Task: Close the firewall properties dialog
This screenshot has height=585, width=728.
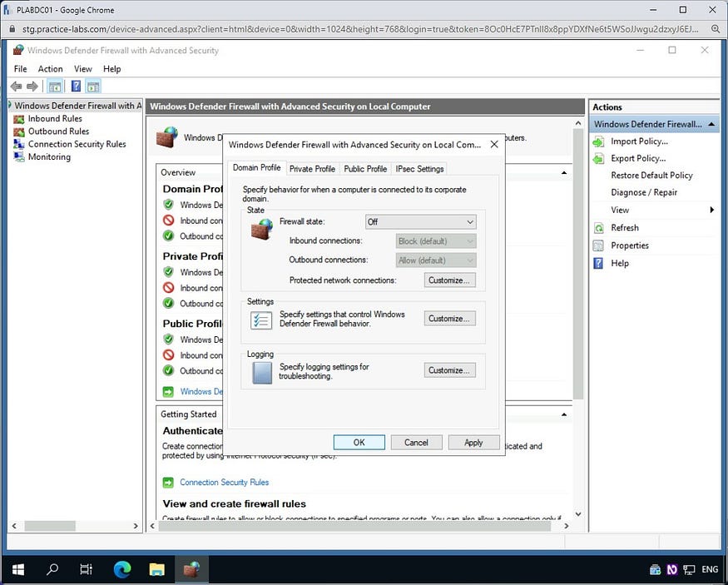Action: click(x=494, y=145)
